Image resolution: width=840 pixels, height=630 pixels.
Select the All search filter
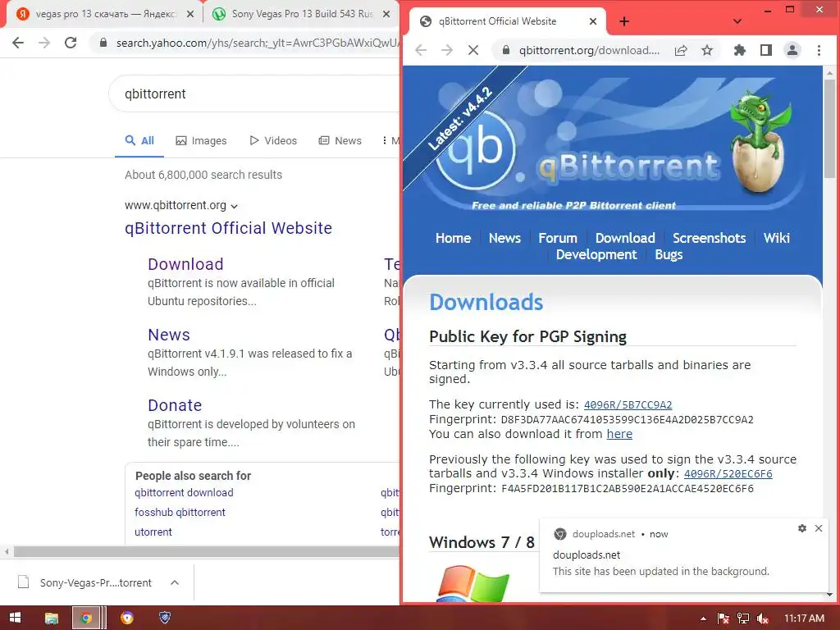(x=139, y=141)
